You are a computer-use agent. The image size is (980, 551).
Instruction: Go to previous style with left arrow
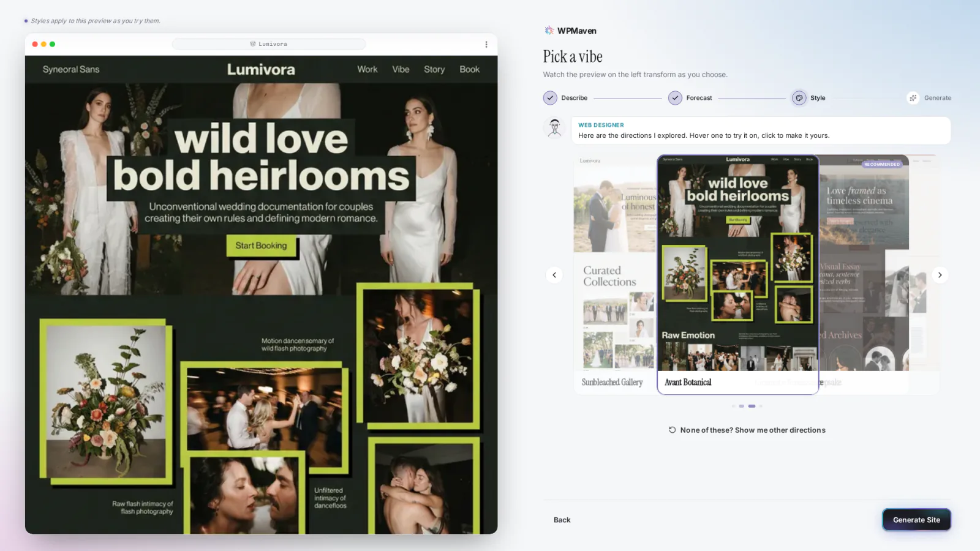coord(554,275)
